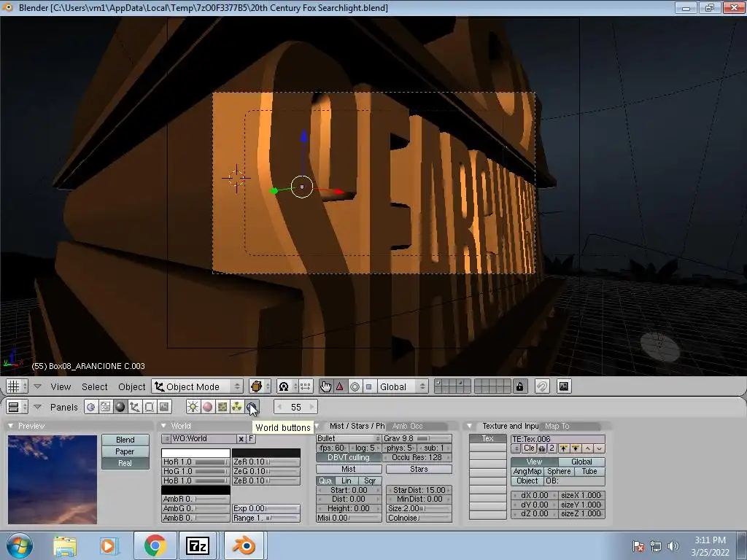Image resolution: width=747 pixels, height=560 pixels.
Task: Select Sqr mist progression
Action: tap(370, 481)
